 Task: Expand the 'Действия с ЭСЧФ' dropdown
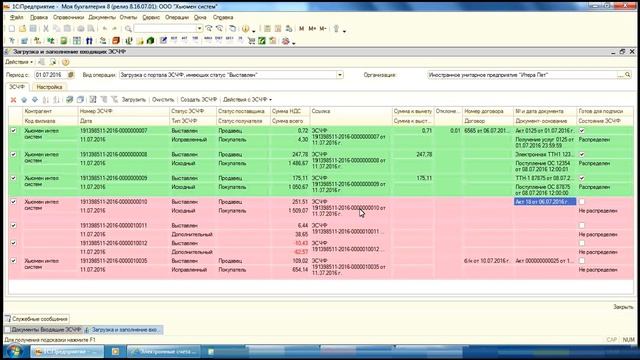pos(247,100)
